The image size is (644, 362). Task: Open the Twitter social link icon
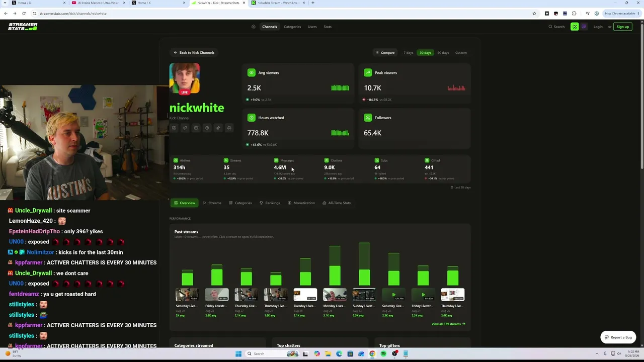pyautogui.click(x=185, y=128)
